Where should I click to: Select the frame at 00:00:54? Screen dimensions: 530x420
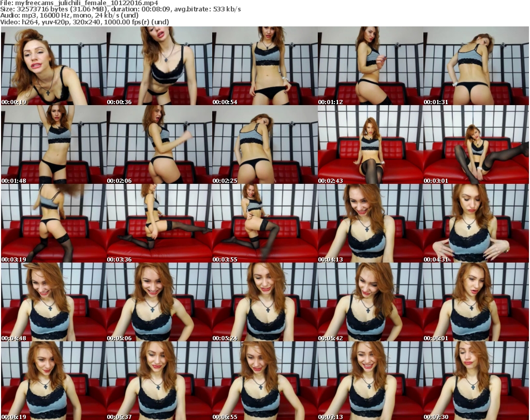coord(264,66)
